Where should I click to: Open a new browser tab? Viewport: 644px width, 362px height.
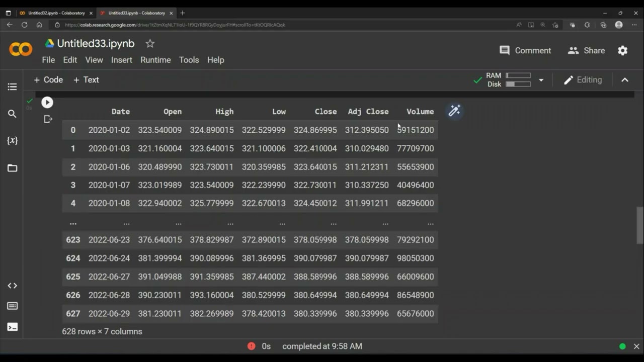click(183, 13)
